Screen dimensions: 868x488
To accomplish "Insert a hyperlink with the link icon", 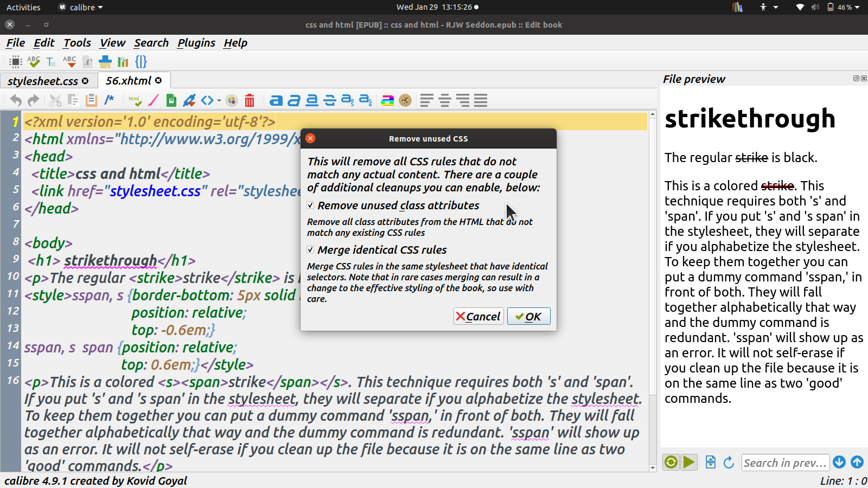I will tap(189, 100).
